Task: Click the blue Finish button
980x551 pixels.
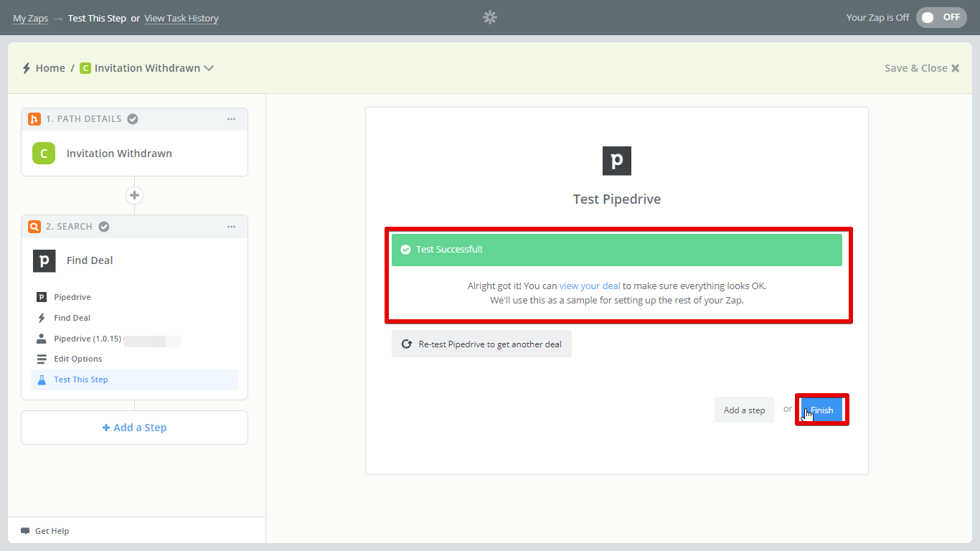Action: [x=821, y=410]
